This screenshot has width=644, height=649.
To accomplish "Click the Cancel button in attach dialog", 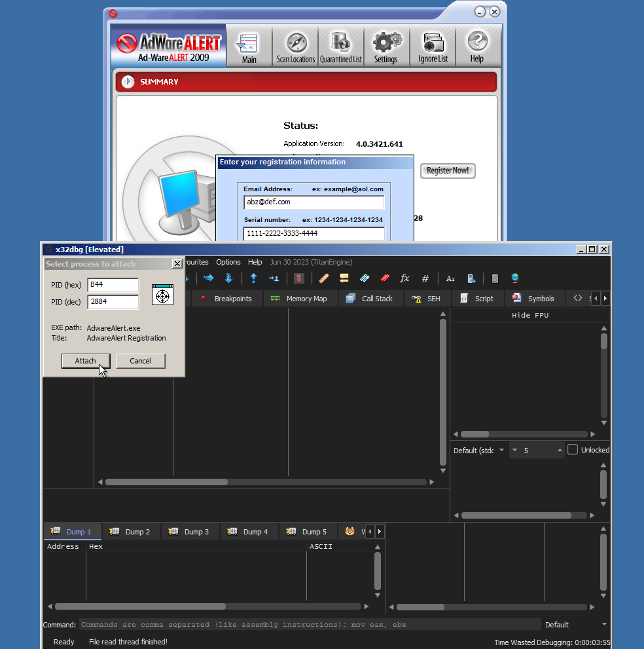I will 141,361.
